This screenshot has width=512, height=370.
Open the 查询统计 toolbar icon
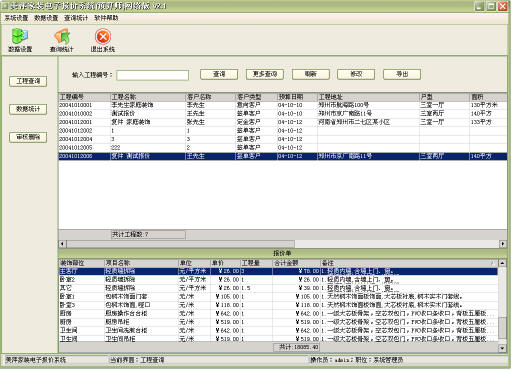[x=62, y=40]
